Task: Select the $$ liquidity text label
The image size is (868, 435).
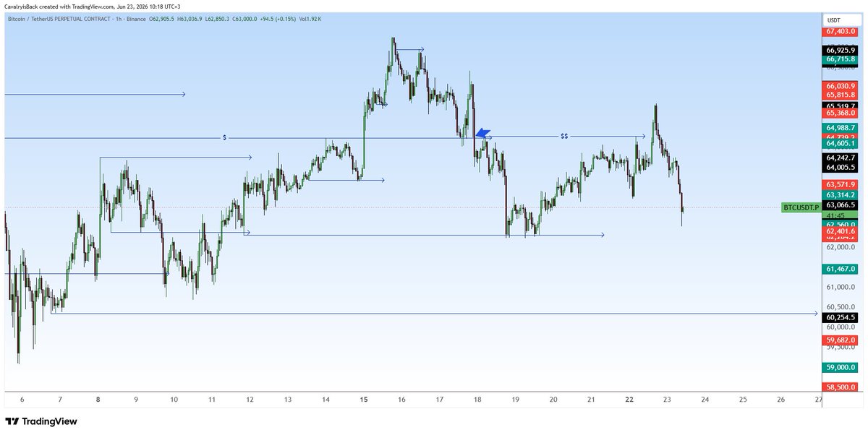Action: (563, 136)
